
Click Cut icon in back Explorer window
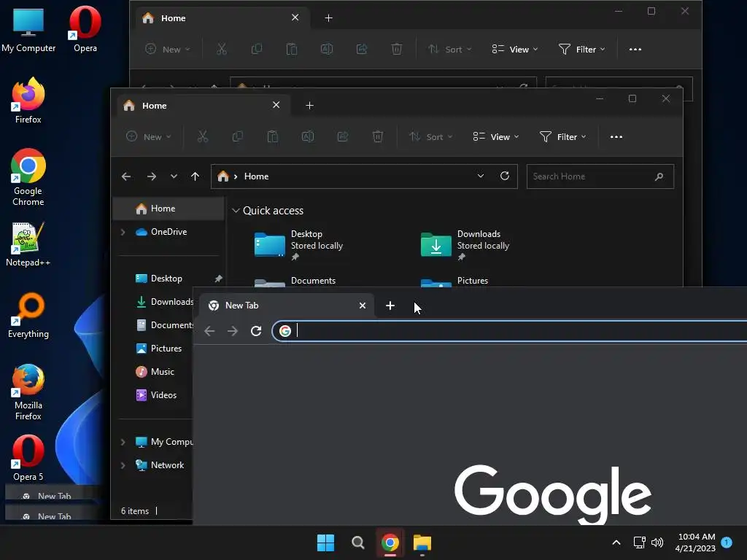pos(222,49)
